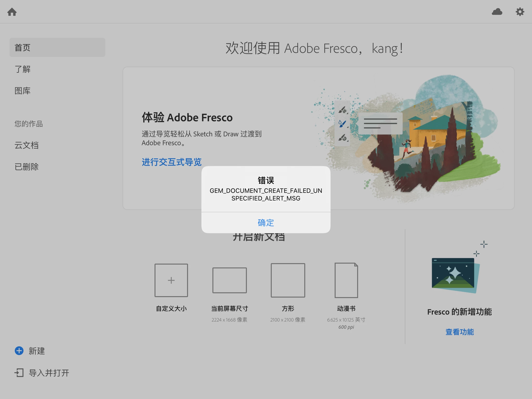Open 图库 in the sidebar
This screenshot has height=399, width=532.
pyautogui.click(x=23, y=91)
